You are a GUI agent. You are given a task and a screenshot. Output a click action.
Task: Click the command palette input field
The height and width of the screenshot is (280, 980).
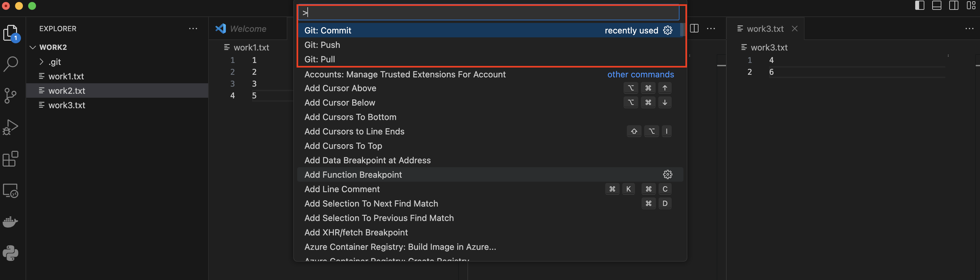coord(488,13)
